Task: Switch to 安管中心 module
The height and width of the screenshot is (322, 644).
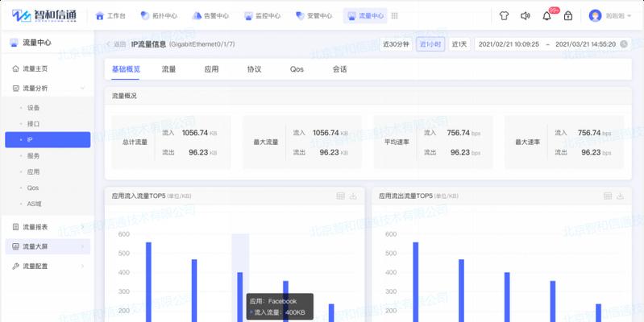Action: pos(314,16)
